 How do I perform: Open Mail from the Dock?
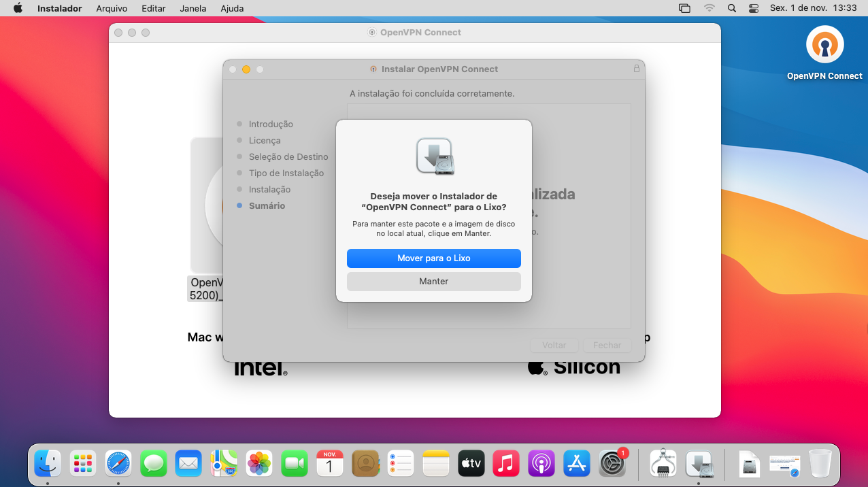[188, 464]
